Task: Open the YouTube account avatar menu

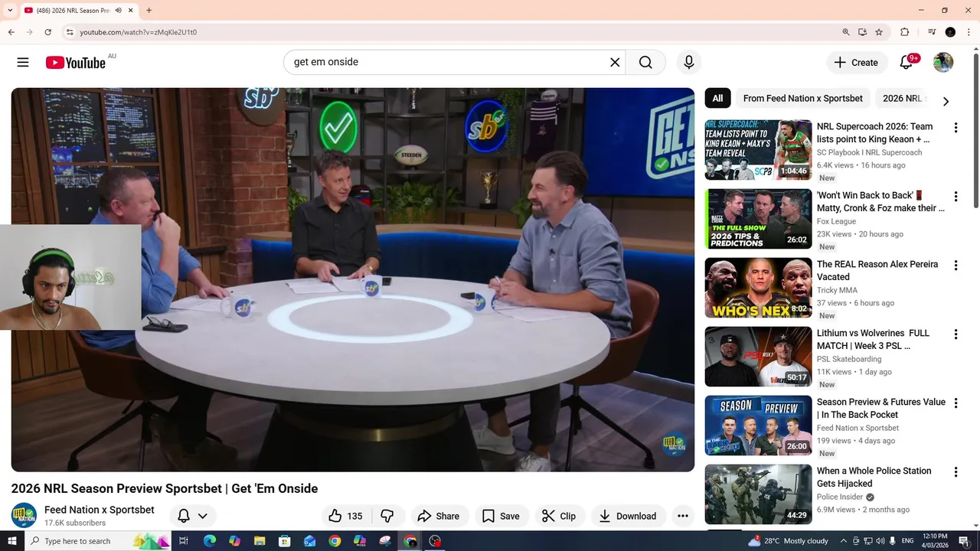Action: (943, 63)
